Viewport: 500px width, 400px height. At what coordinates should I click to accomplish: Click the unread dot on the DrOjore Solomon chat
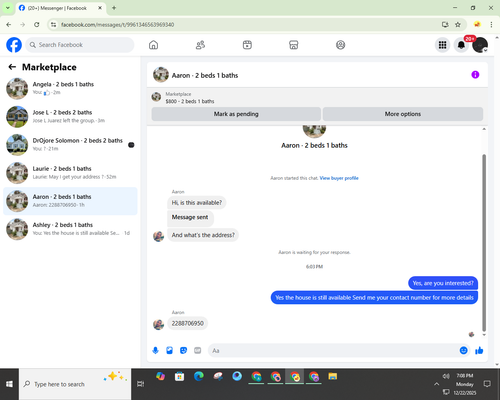[131, 145]
